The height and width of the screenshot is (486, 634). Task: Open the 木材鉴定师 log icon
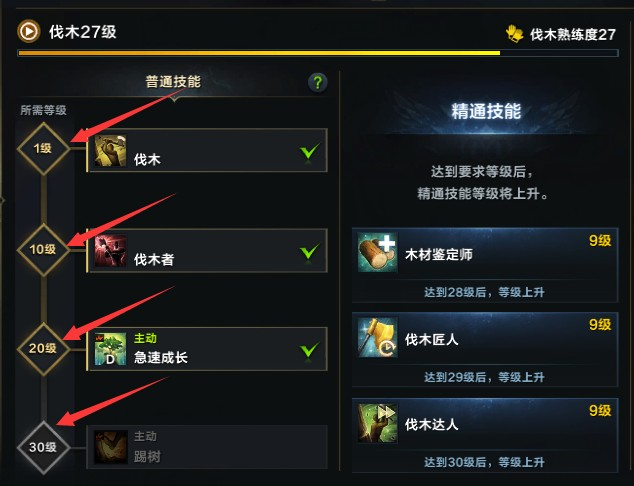click(377, 252)
